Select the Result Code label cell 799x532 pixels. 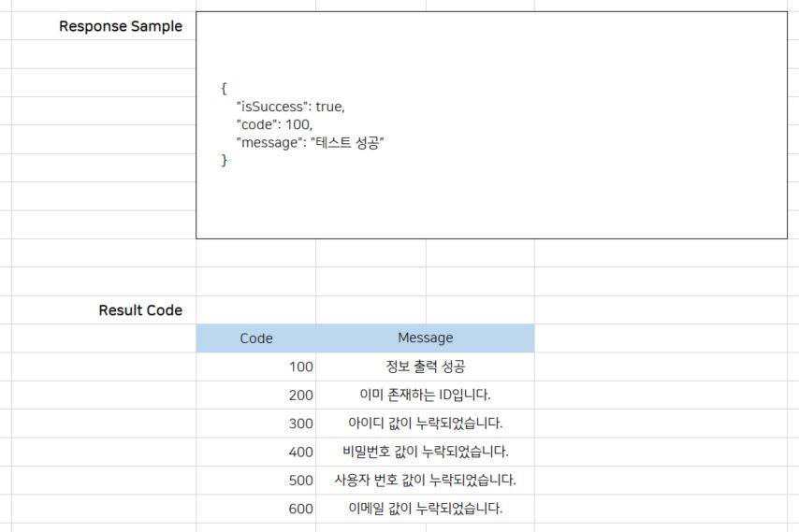coord(140,310)
